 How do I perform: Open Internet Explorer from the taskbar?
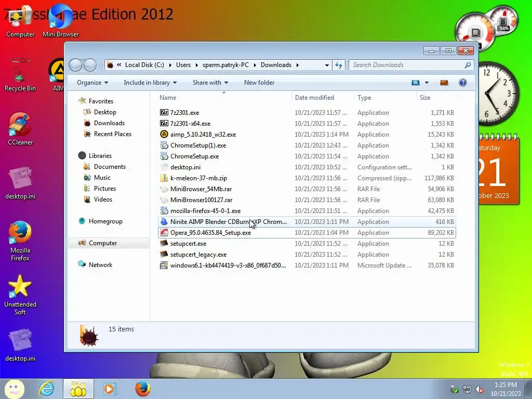[x=46, y=389]
